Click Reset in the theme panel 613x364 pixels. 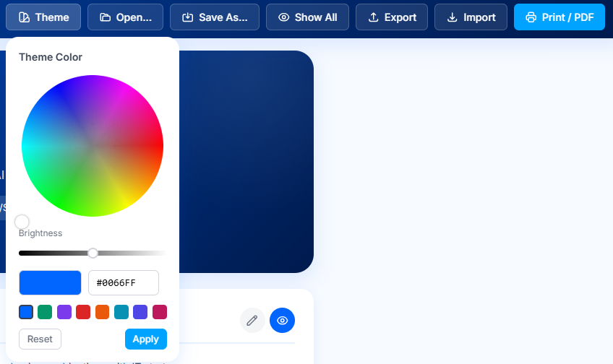tap(40, 339)
